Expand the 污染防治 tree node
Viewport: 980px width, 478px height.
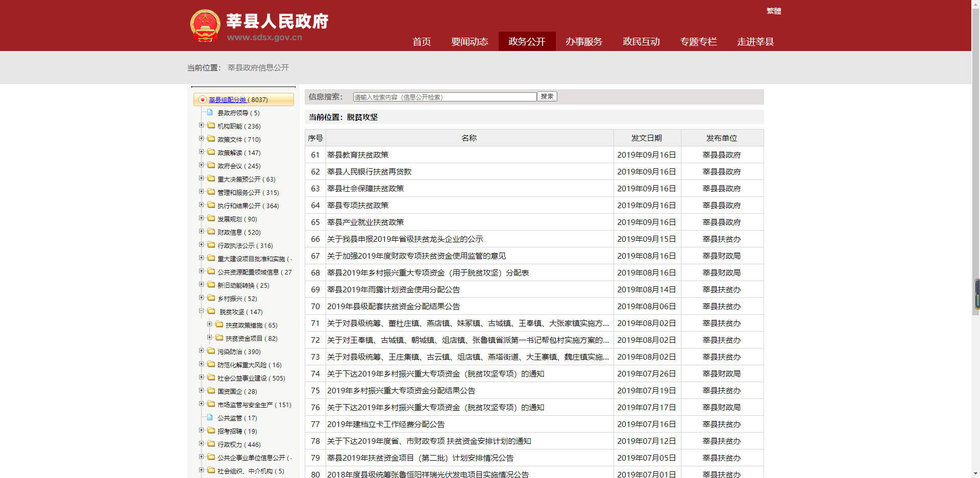201,351
